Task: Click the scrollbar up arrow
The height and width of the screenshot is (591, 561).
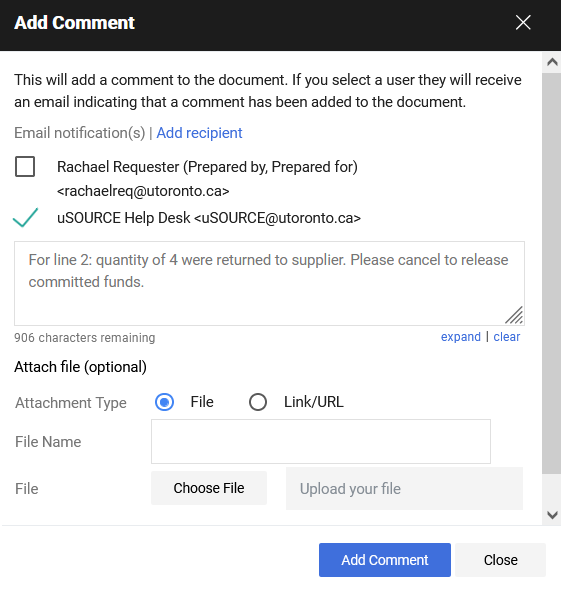Action: click(x=552, y=62)
